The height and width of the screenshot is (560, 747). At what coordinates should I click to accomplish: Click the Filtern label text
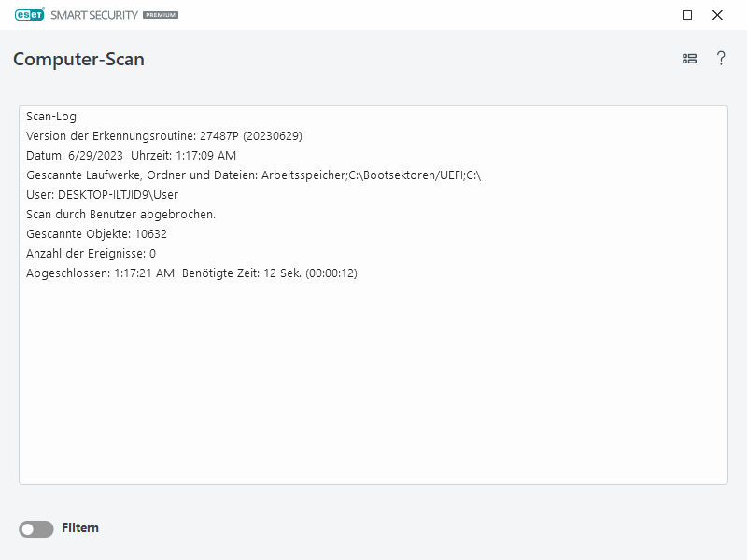[x=80, y=528]
